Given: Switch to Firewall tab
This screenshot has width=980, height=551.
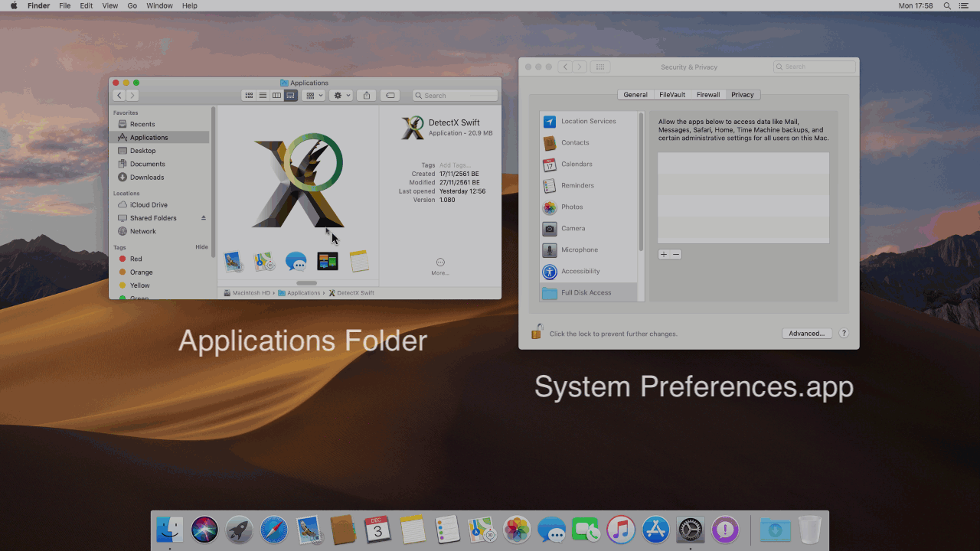Looking at the screenshot, I should click(x=708, y=95).
